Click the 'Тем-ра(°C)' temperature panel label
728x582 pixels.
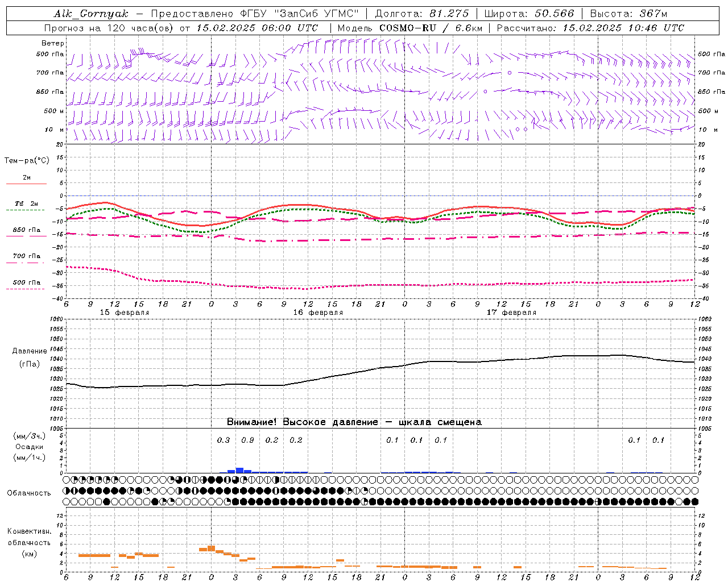[x=27, y=161]
